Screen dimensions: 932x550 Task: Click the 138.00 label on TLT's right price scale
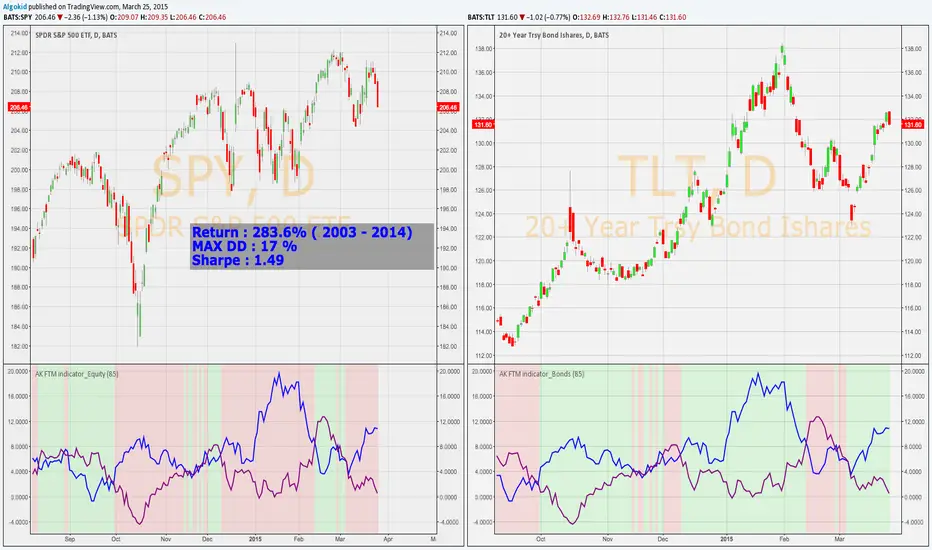tap(913, 49)
